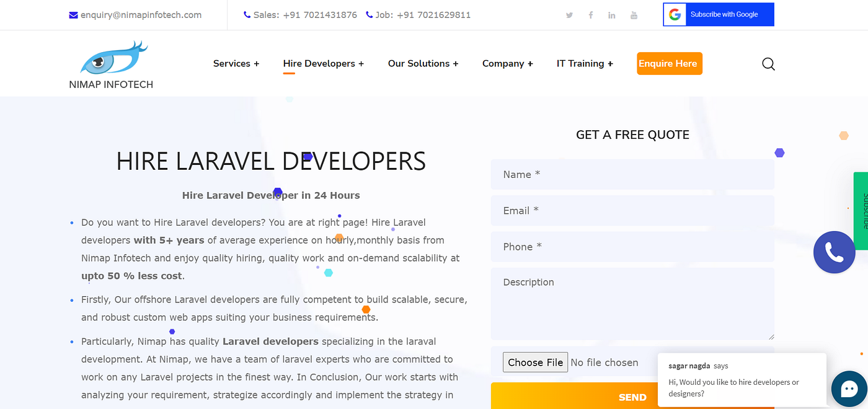Click the GET A FREE QUOTE heading
868x409 pixels.
click(x=632, y=135)
